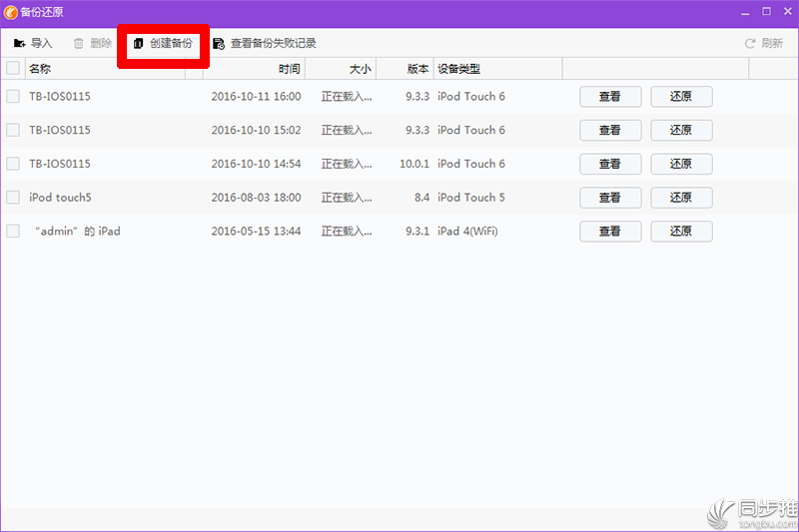Click 查看 for the 2016-10-10 15:02 backup
The height and width of the screenshot is (532, 799).
[610, 130]
